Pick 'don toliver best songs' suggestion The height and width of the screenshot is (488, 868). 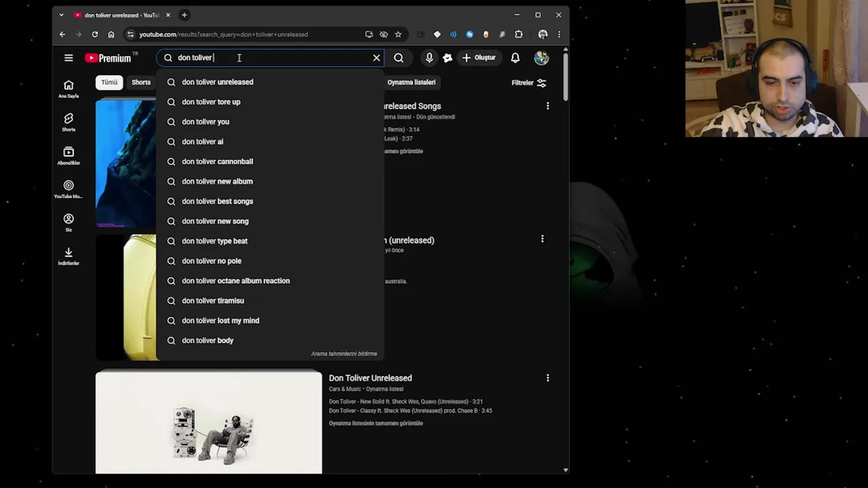point(270,201)
